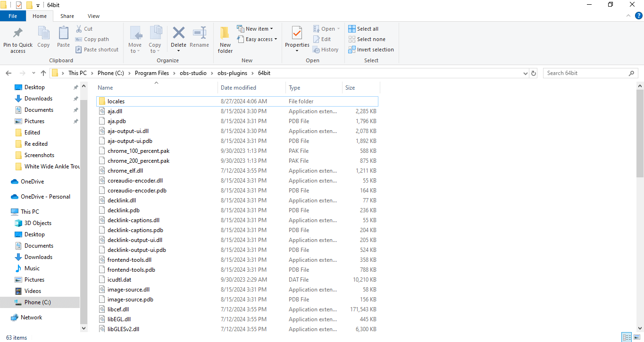Open recent locations dropdown arrow
644x342 pixels.
coord(33,73)
